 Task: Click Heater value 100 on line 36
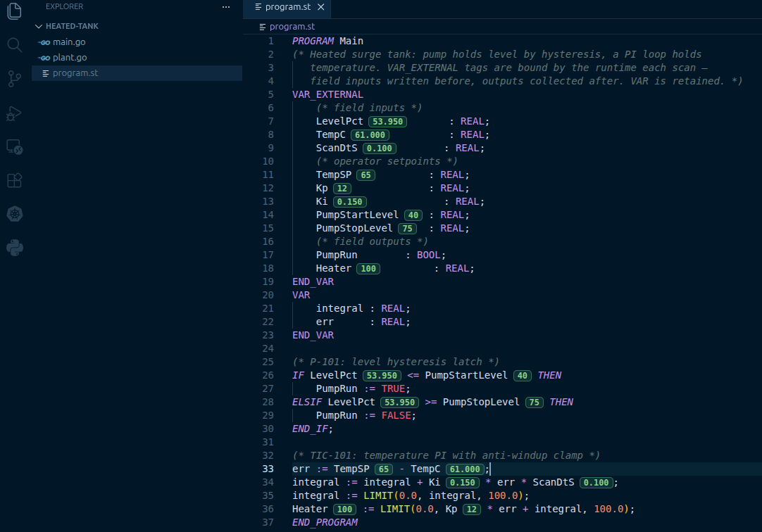pyautogui.click(x=344, y=509)
